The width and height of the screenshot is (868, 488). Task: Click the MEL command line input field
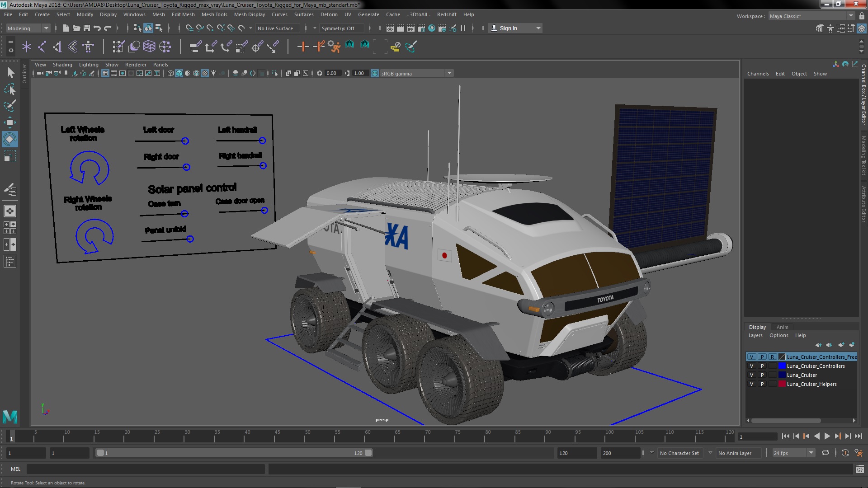[146, 469]
